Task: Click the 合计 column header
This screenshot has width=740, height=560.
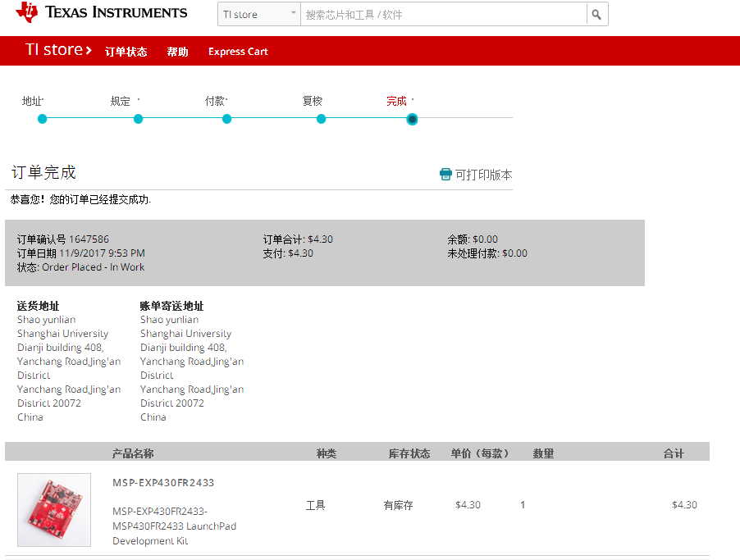Action: click(x=674, y=453)
